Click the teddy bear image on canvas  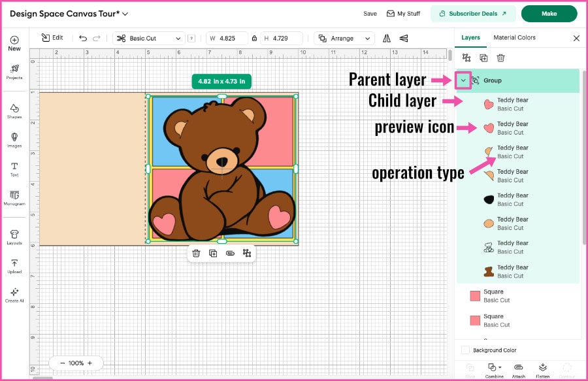click(221, 169)
